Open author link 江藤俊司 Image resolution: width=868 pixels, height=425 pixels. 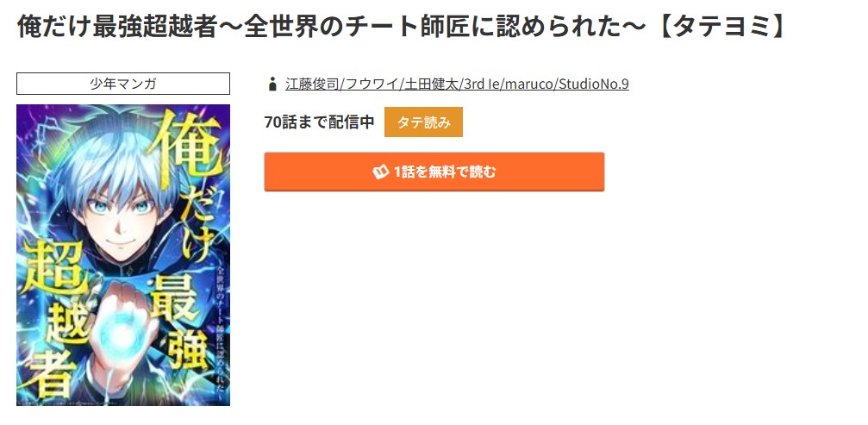coord(312,84)
